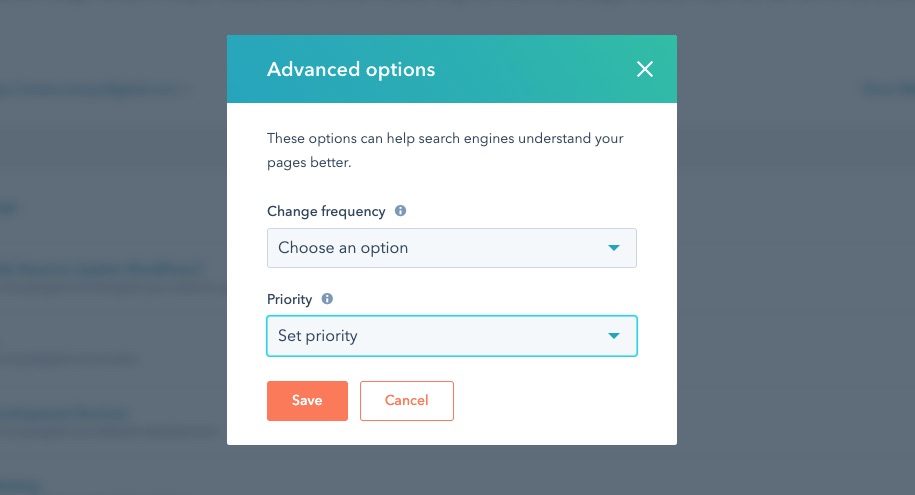Expand the Priority dropdown field
This screenshot has height=495, width=915.
coord(451,336)
